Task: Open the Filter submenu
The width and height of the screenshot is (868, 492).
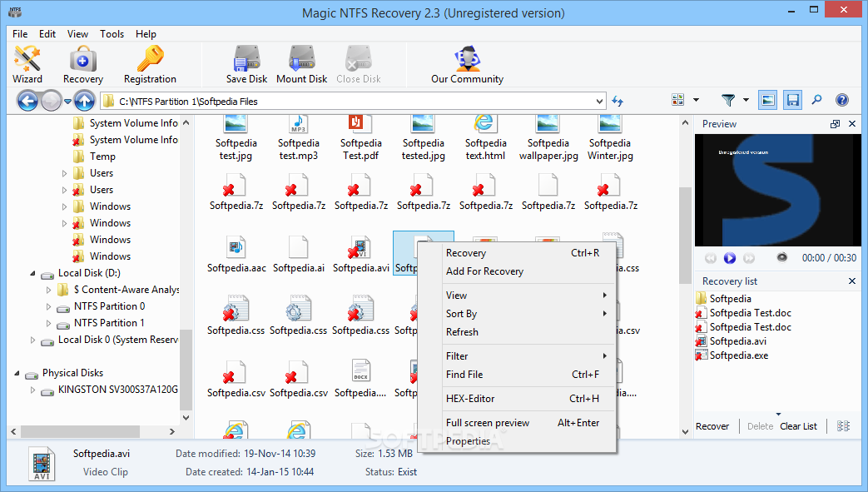Action: pyautogui.click(x=517, y=355)
